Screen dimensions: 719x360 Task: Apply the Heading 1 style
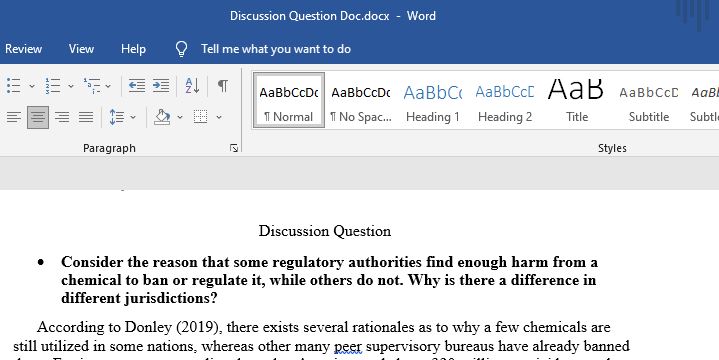pos(432,100)
